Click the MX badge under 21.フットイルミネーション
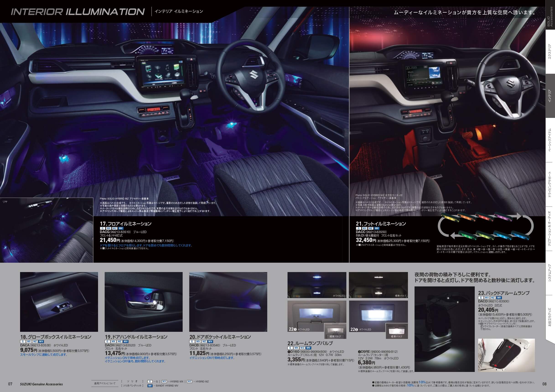 click(365, 228)
